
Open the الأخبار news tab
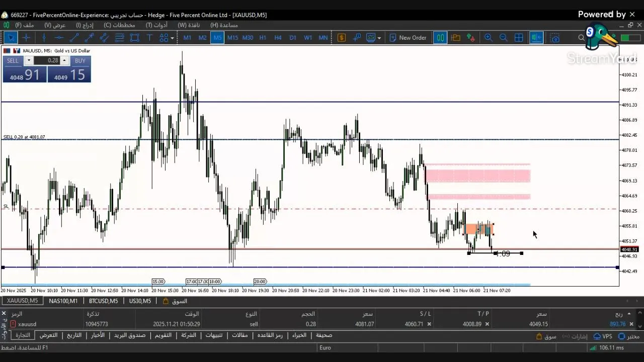click(x=98, y=335)
